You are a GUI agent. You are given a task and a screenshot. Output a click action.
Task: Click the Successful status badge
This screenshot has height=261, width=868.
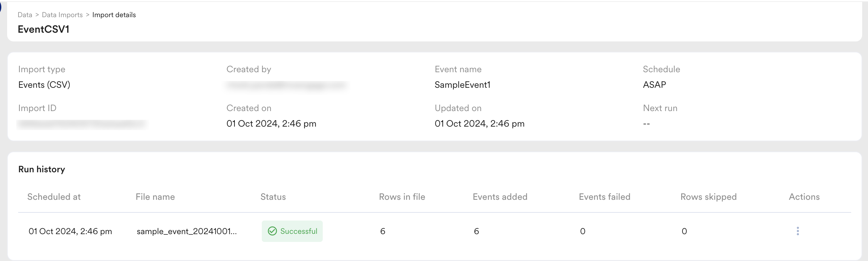(292, 231)
